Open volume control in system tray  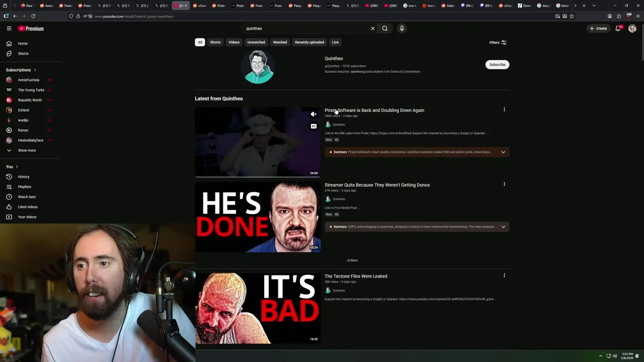coord(614,356)
